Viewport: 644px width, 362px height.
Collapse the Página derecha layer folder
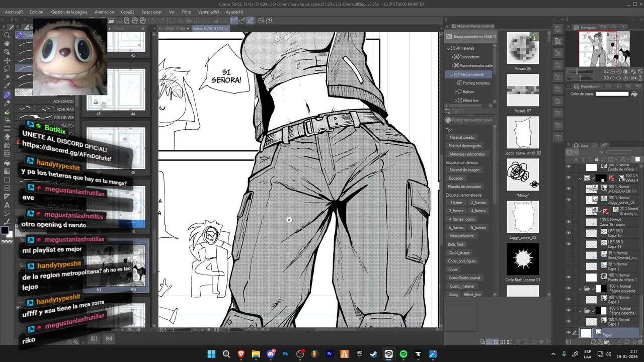[x=580, y=311]
